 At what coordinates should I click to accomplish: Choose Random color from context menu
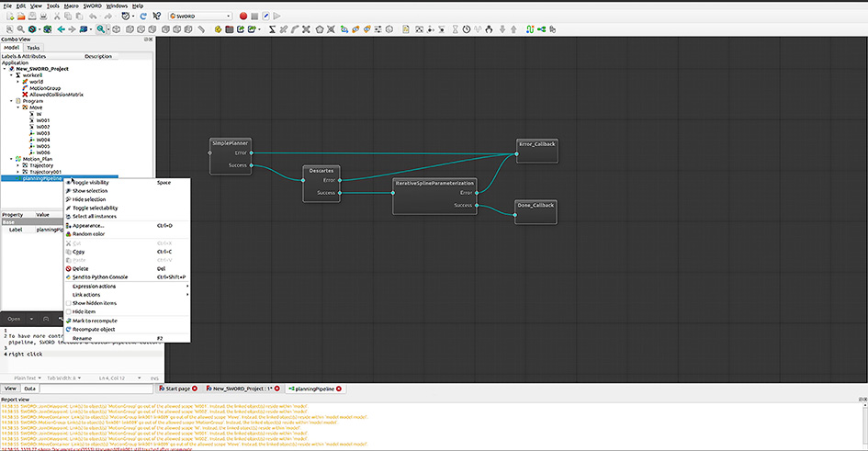88,233
